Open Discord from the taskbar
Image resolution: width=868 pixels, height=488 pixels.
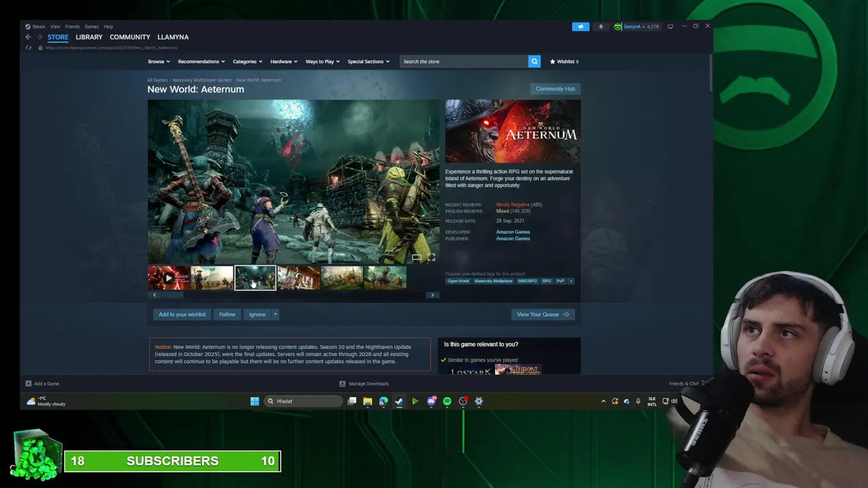tap(431, 401)
